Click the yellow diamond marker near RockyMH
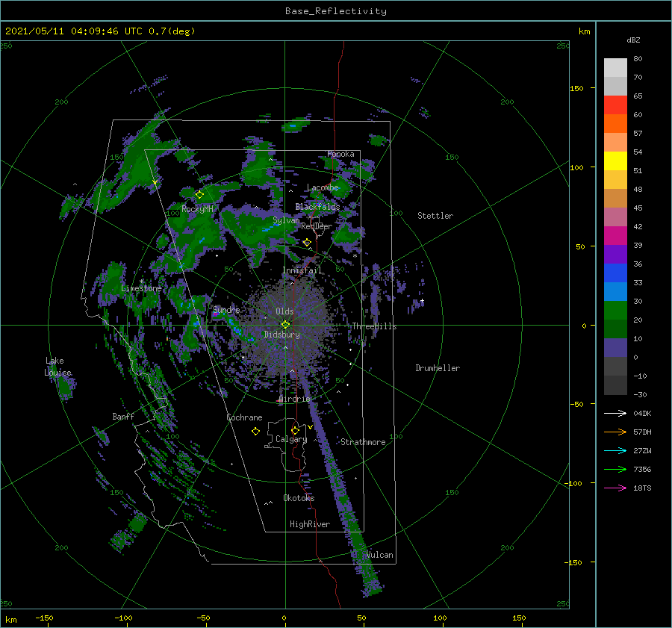This screenshot has height=628, width=672. click(199, 195)
